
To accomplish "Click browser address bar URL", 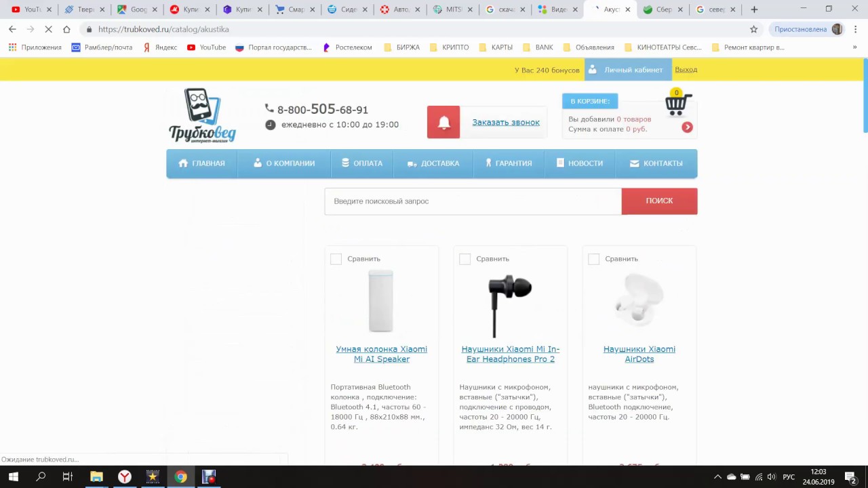I will pyautogui.click(x=163, y=29).
